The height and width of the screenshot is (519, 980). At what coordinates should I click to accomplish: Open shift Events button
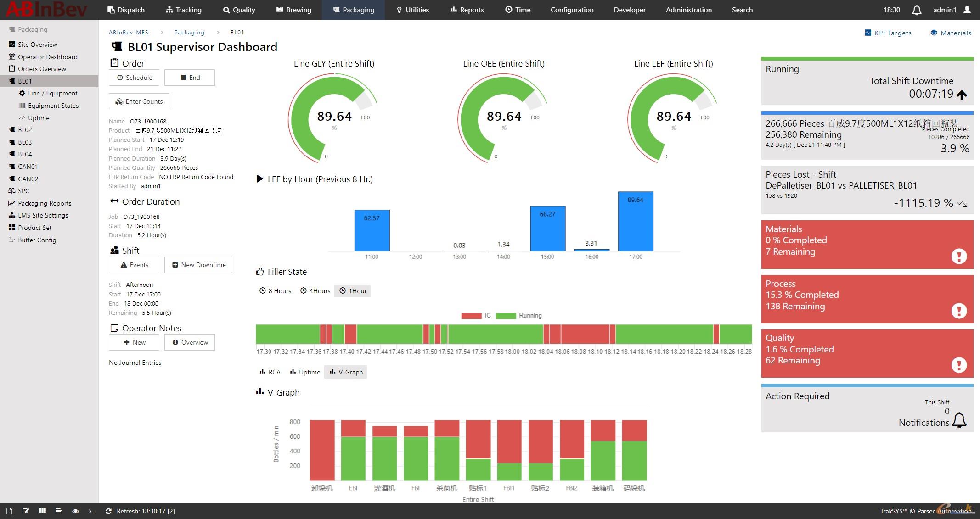click(134, 265)
